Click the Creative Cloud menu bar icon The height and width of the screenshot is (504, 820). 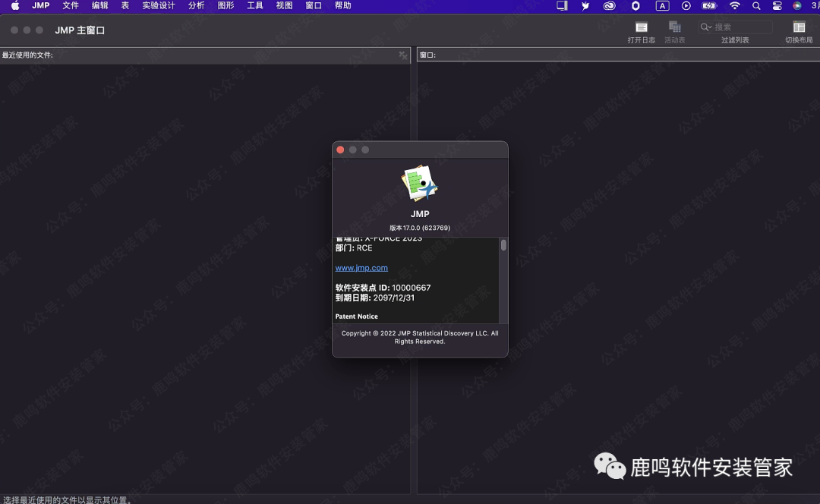point(609,6)
